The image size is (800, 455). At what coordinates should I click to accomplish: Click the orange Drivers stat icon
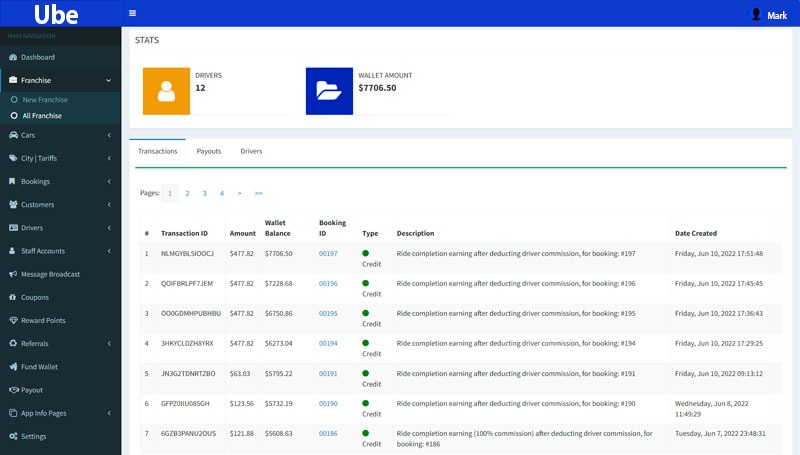(x=167, y=91)
